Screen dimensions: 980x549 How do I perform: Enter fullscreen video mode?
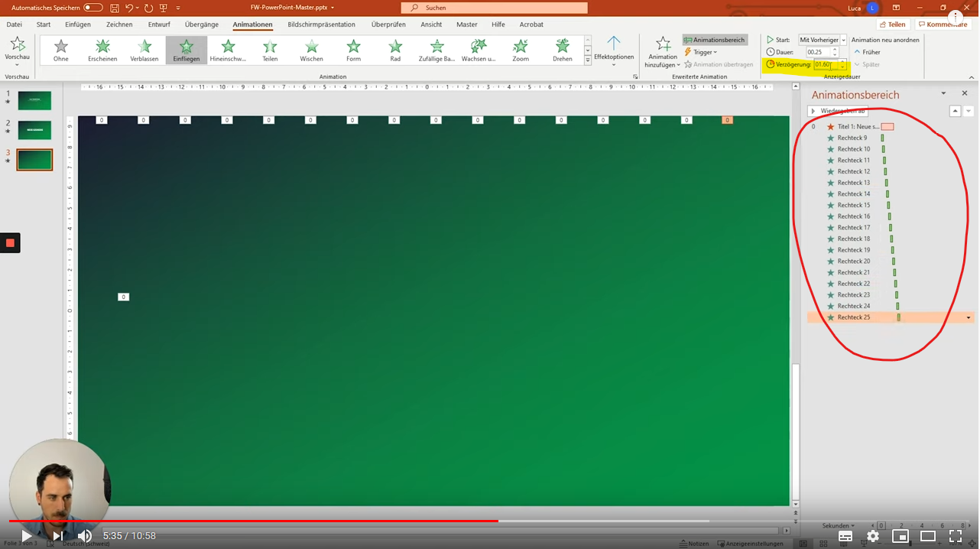click(x=956, y=536)
